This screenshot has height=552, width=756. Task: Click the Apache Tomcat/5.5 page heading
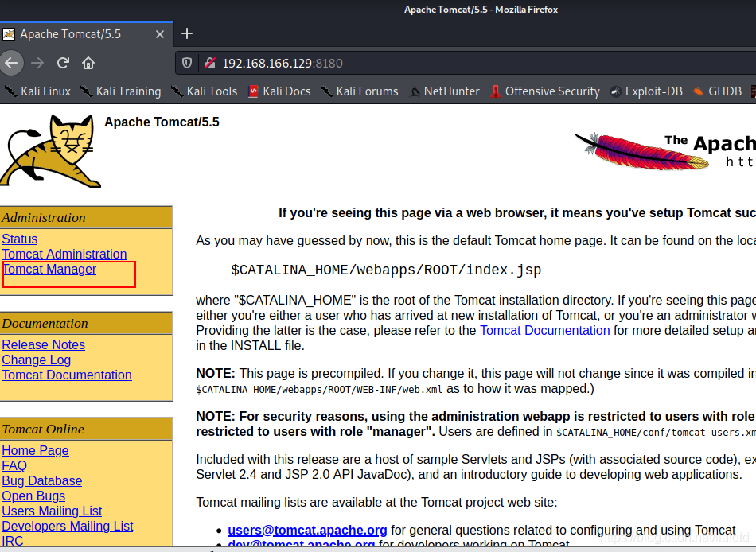tap(162, 122)
